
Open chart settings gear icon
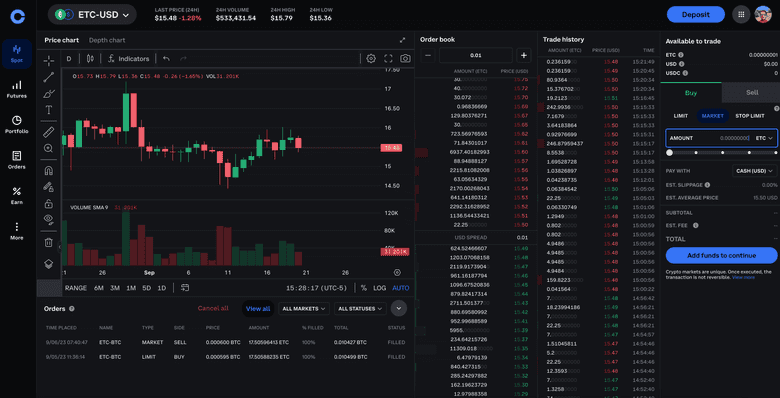[x=371, y=59]
